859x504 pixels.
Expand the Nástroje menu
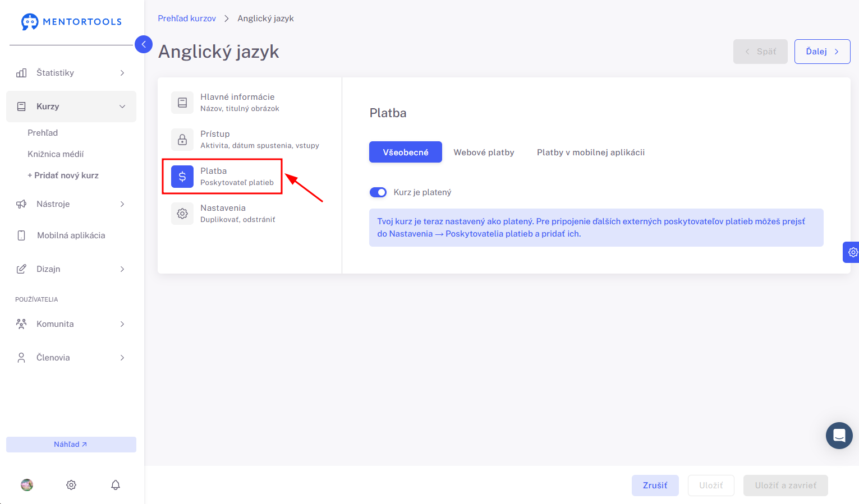[x=71, y=204]
